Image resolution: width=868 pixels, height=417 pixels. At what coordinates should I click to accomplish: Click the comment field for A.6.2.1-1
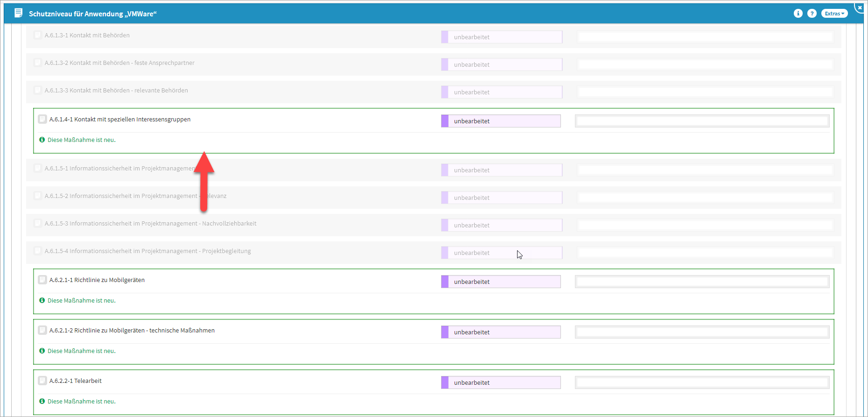[x=702, y=282]
